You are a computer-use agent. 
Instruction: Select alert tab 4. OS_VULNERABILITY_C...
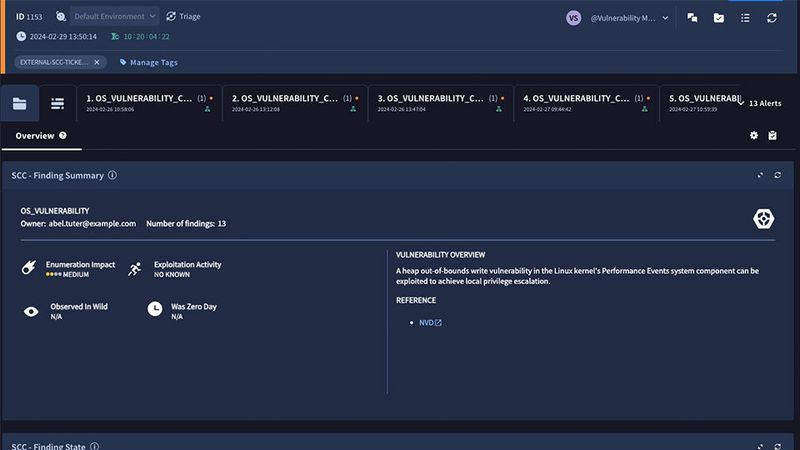click(586, 103)
